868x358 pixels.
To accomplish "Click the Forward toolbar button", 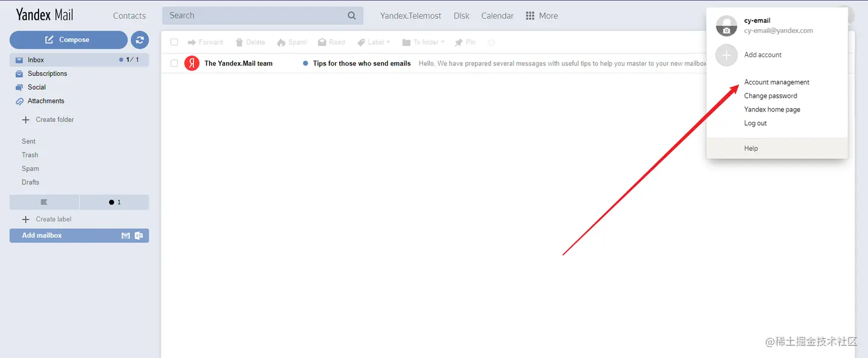I will (x=206, y=42).
